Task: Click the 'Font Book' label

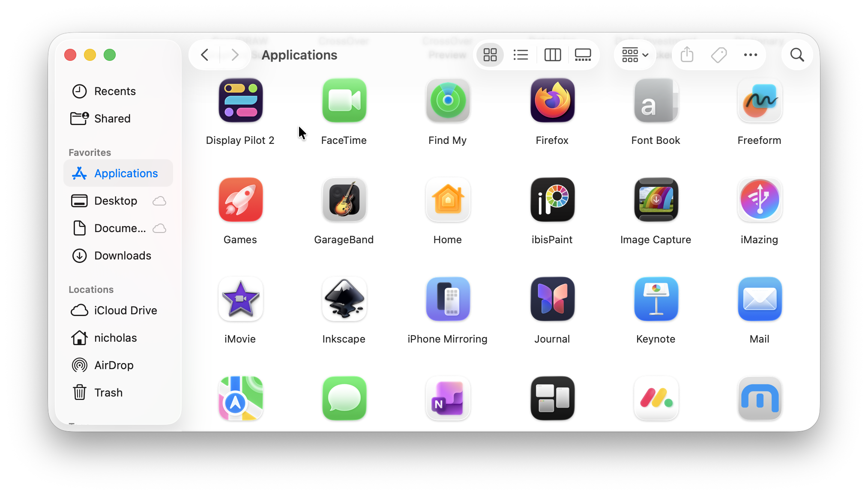Action: click(655, 140)
